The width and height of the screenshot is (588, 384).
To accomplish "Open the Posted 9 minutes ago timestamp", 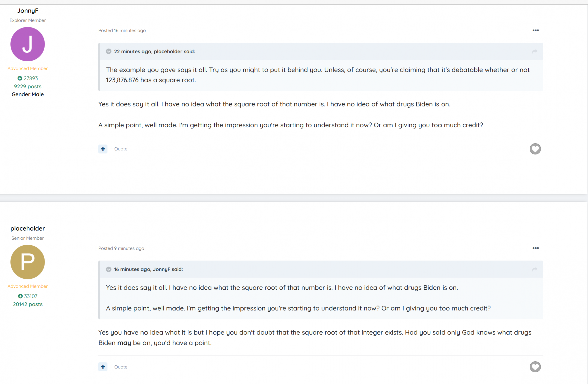I will coord(121,248).
